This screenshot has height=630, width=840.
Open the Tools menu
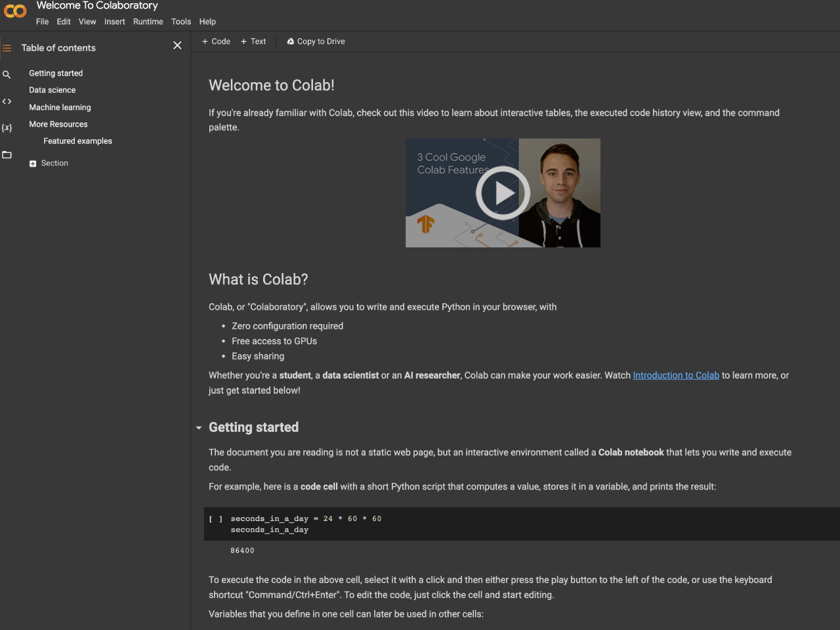click(181, 22)
